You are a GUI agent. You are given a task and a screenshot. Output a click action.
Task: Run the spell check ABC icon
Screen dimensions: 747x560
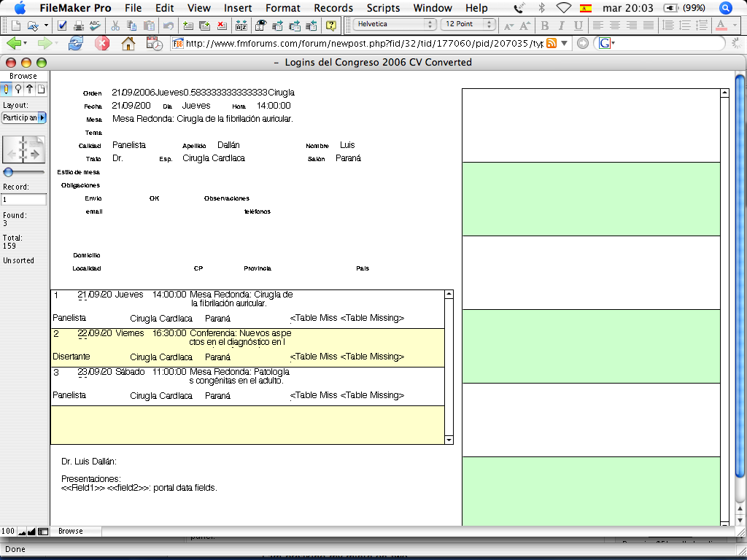[x=95, y=26]
